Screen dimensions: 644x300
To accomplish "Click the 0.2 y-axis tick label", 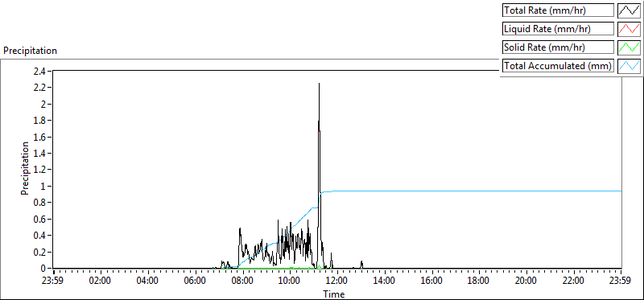I will (x=40, y=252).
